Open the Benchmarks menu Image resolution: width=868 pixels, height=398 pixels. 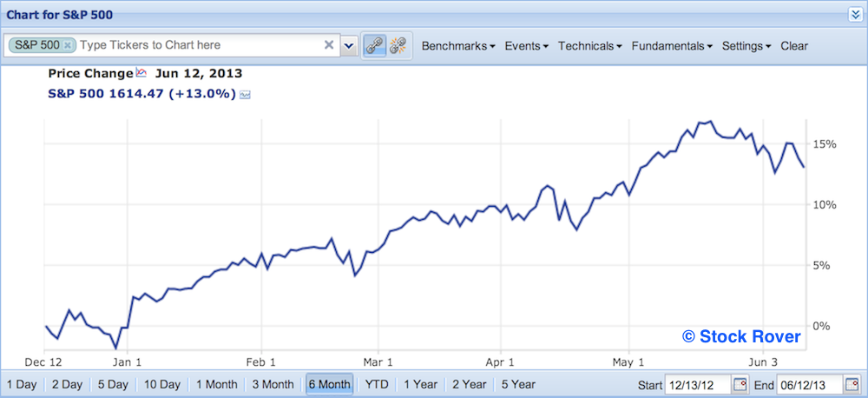click(458, 46)
